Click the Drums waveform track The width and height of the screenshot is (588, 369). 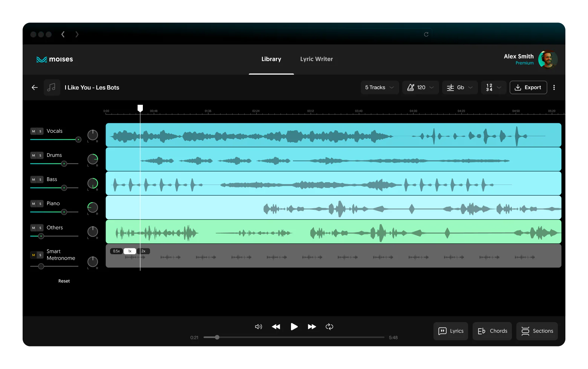coord(333,159)
